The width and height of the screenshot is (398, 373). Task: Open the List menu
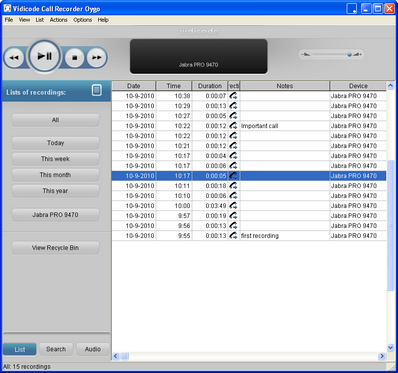[x=40, y=20]
